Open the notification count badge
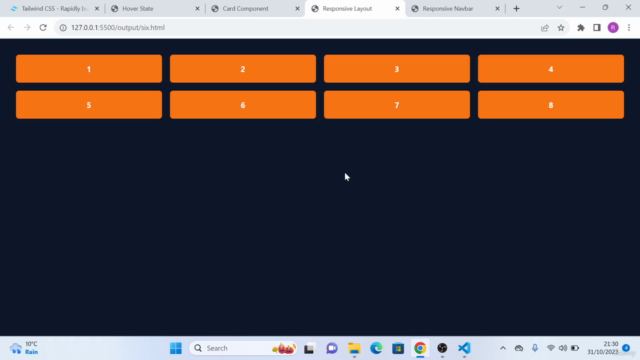 [x=626, y=348]
